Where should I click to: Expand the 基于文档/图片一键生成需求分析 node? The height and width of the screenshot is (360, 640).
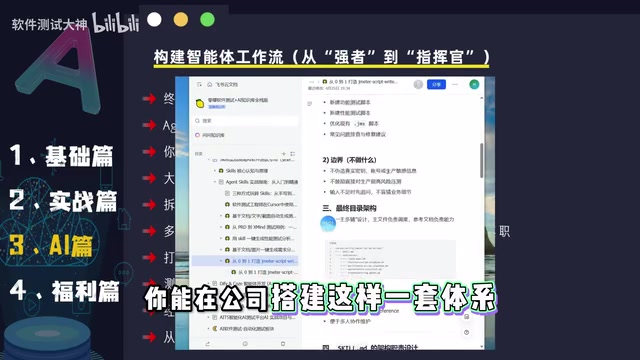tap(222, 249)
